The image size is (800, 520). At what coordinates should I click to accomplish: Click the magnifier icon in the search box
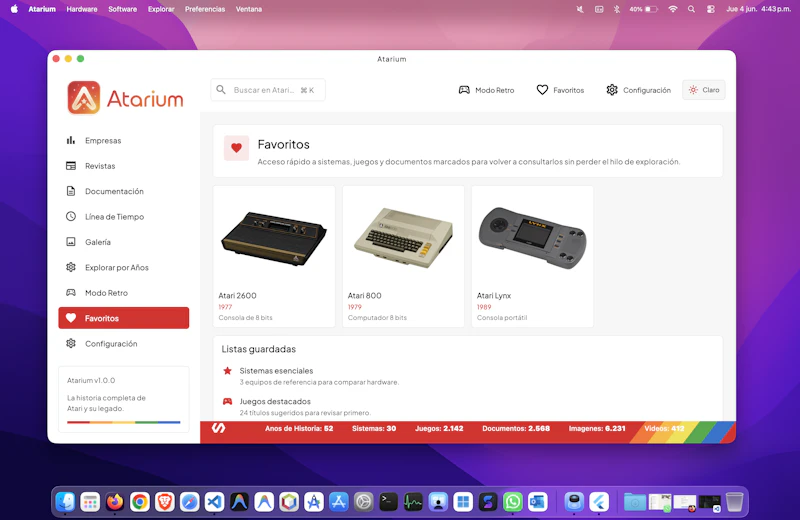click(221, 90)
